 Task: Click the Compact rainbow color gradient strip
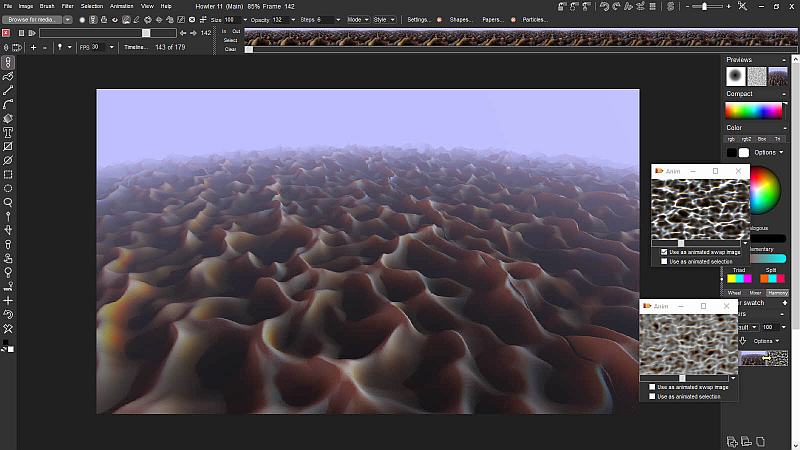click(x=754, y=111)
